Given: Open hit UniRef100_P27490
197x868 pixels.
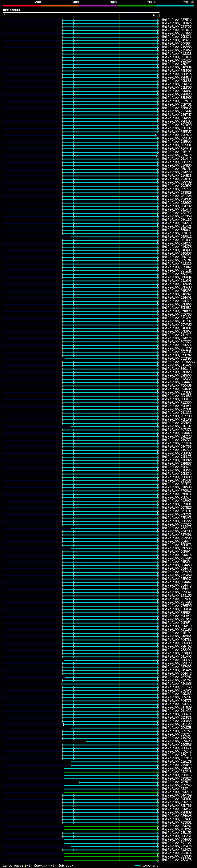Looking at the screenshot, I should (x=177, y=558).
